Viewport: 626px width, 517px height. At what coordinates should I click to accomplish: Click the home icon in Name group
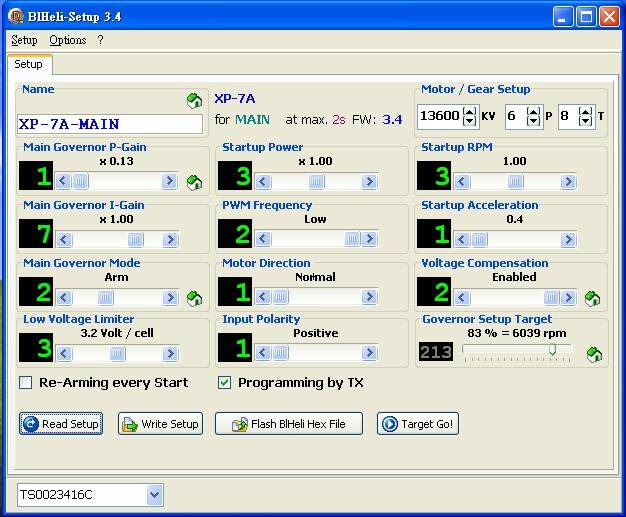coord(194,101)
